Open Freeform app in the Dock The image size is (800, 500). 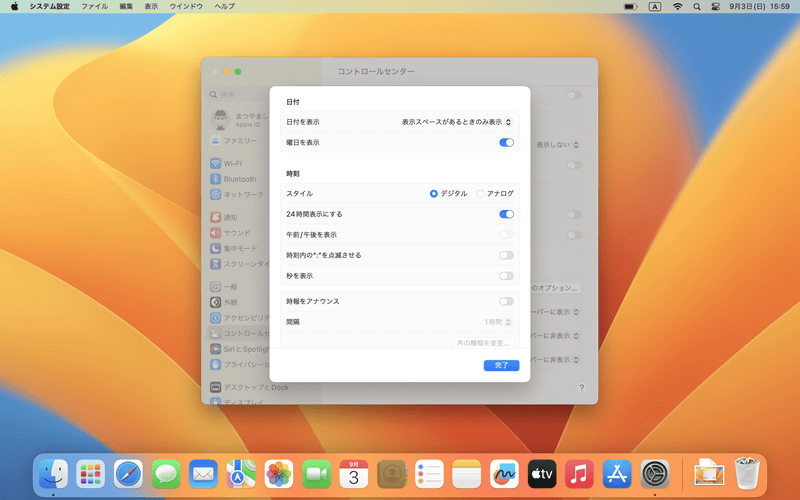click(x=504, y=474)
